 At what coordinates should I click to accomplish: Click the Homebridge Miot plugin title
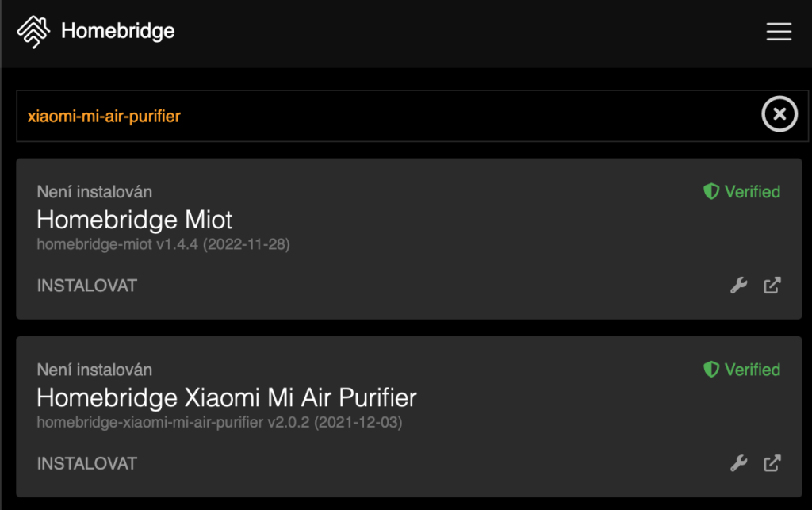click(135, 219)
